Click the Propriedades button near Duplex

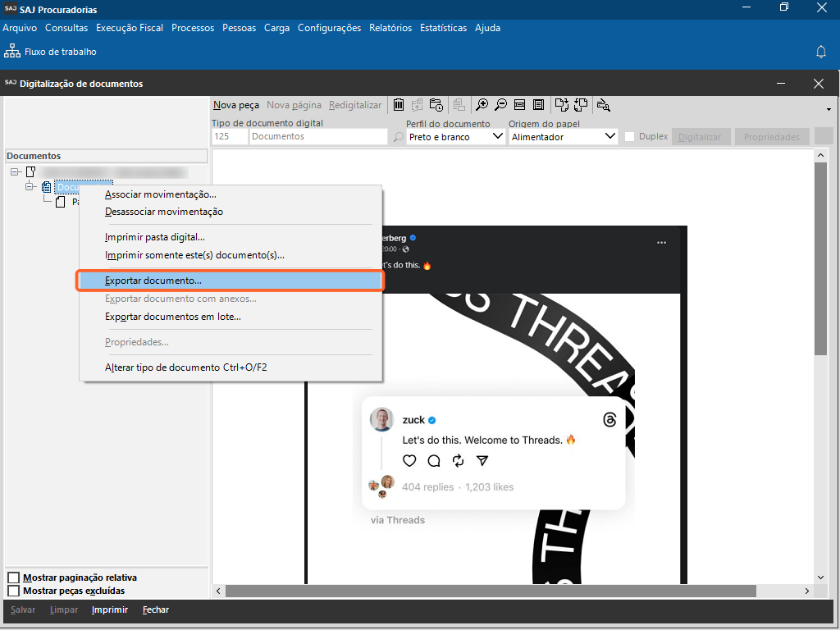coord(772,137)
